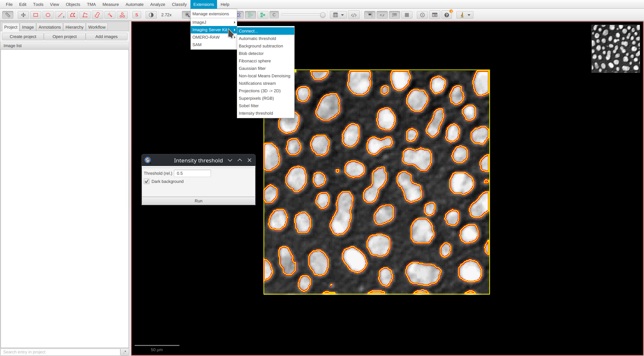This screenshot has height=356, width=644.
Task: Switch to the Annotations tab
Action: click(x=49, y=27)
